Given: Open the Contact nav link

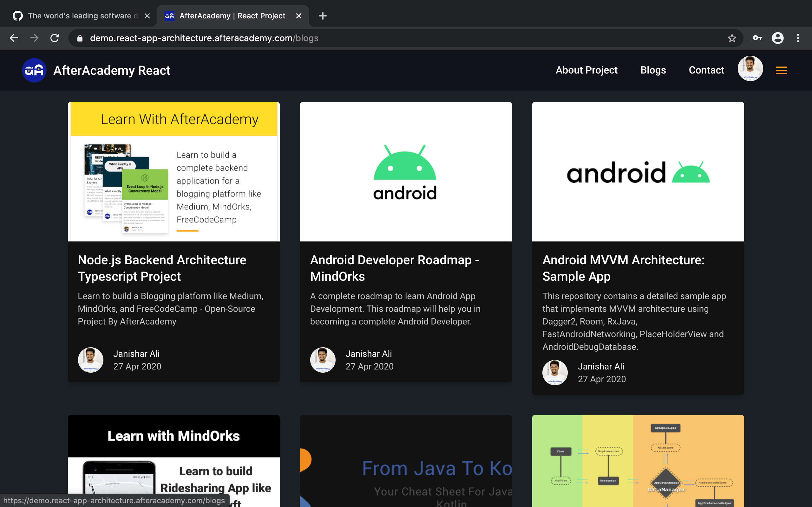Looking at the screenshot, I should tap(706, 70).
